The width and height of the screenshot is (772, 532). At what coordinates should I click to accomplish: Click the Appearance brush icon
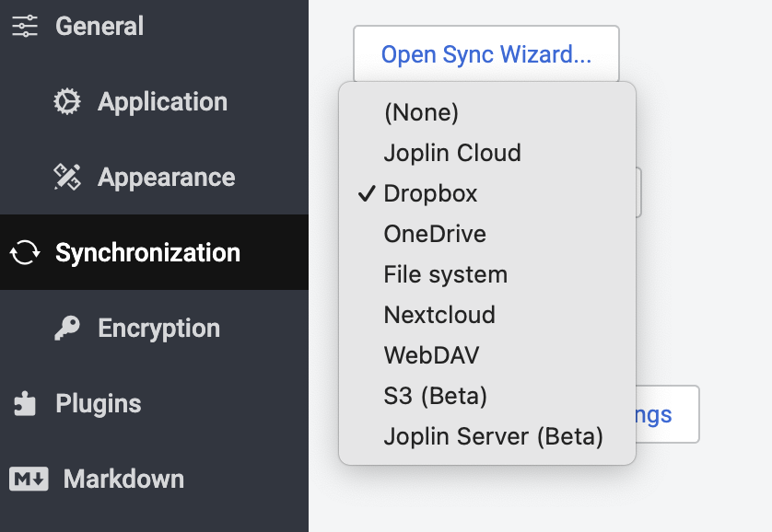[67, 178]
